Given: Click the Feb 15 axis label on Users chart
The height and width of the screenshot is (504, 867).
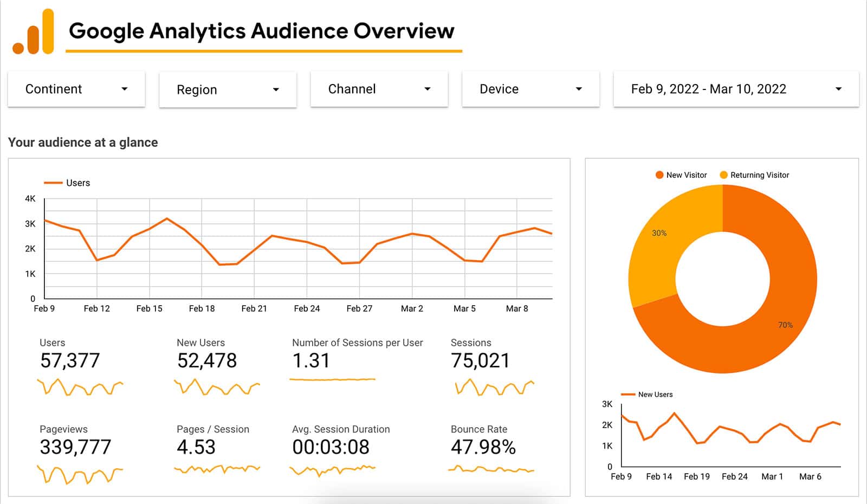Looking at the screenshot, I should coord(150,308).
